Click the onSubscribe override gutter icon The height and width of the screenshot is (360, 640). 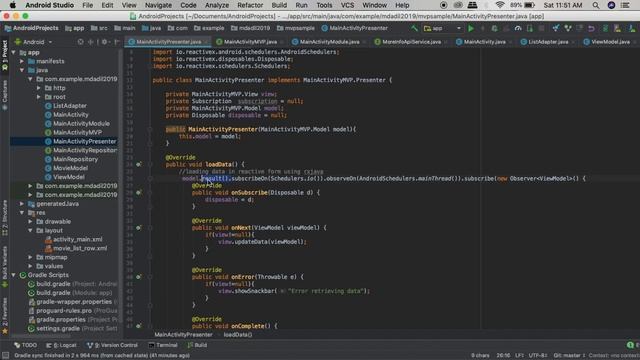(x=139, y=193)
